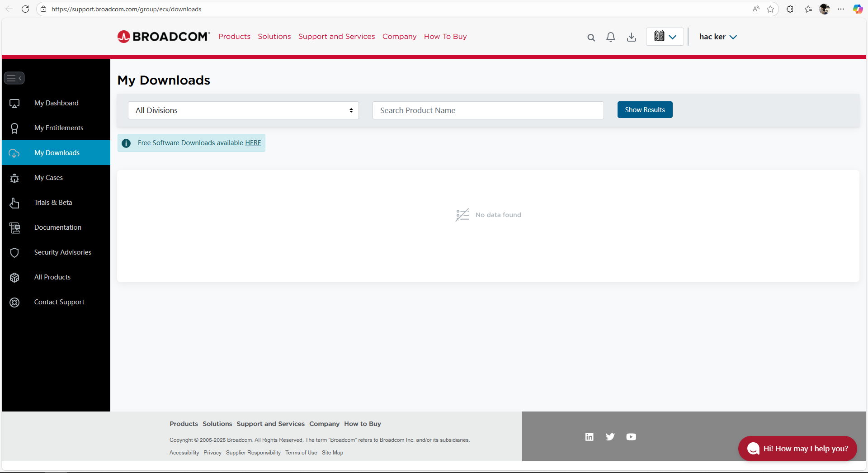
Task: Click the All Products cube icon
Action: [x=14, y=278]
